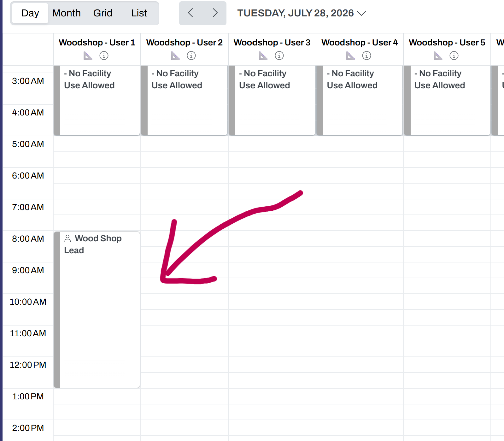Switch to the Grid view
The height and width of the screenshot is (441, 504).
[103, 13]
